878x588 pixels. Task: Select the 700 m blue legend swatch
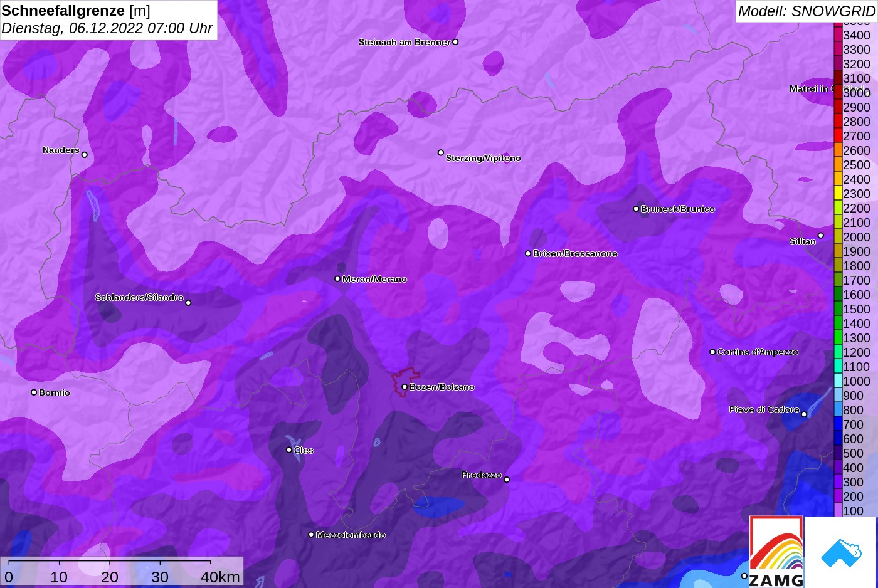tap(838, 424)
